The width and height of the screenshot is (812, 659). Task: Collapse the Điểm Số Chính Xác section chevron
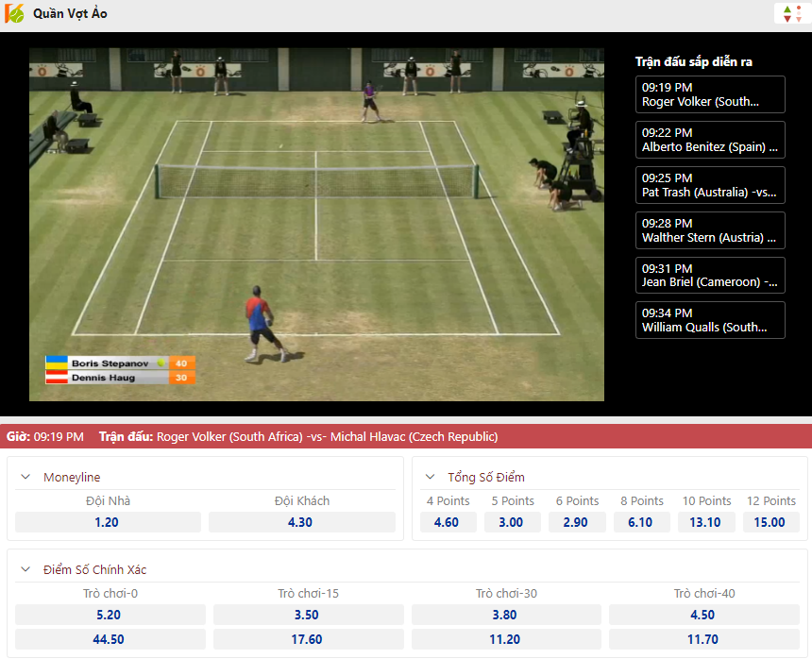coord(25,570)
